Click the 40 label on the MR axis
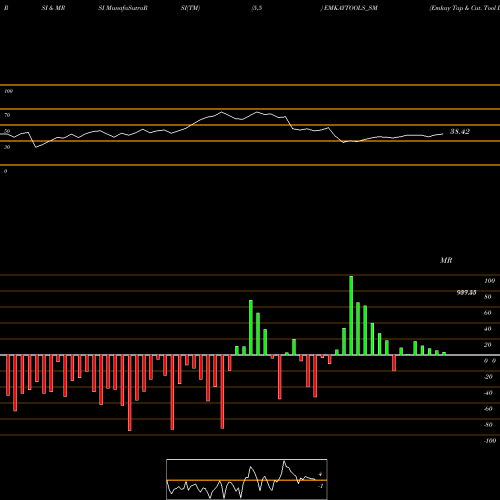This screenshot has width=500, height=500. point(487,329)
